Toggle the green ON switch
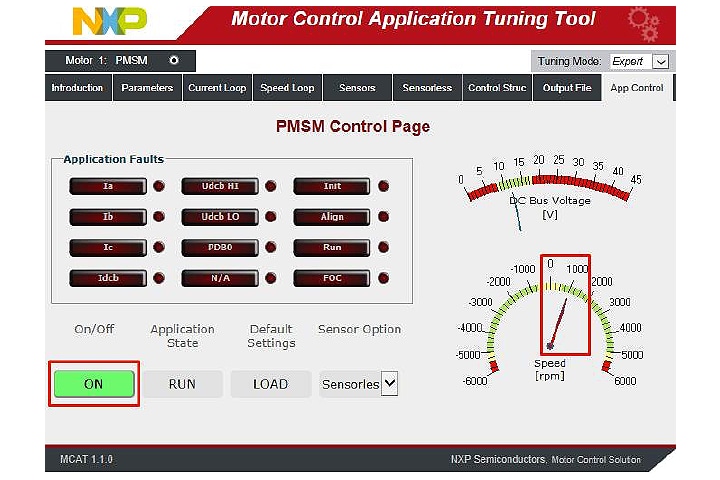This screenshot has height=480, width=720. pyautogui.click(x=93, y=384)
